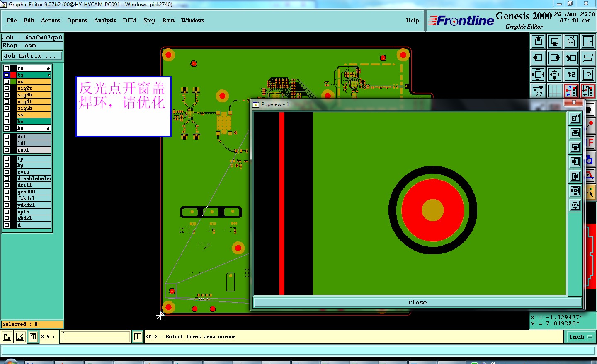This screenshot has width=597, height=364.
Task: Click the Popview zoom in icon
Action: click(x=575, y=191)
